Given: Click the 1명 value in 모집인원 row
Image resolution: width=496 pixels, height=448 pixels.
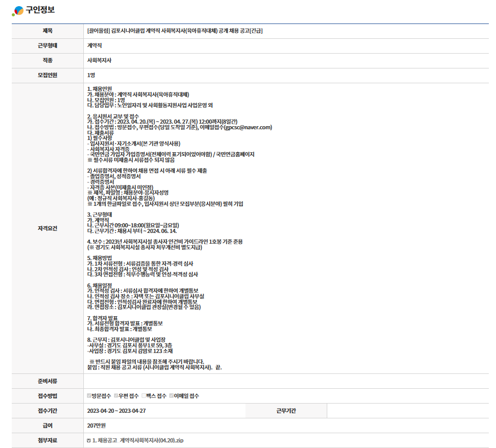Looking at the screenshot, I should coord(91,75).
